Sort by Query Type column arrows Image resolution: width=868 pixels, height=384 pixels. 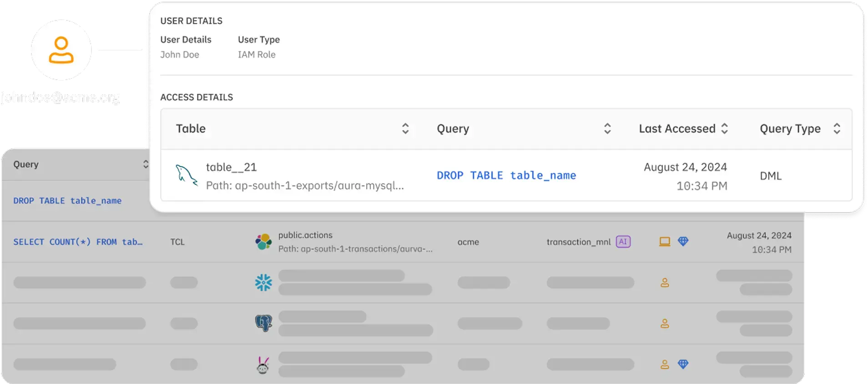point(837,129)
